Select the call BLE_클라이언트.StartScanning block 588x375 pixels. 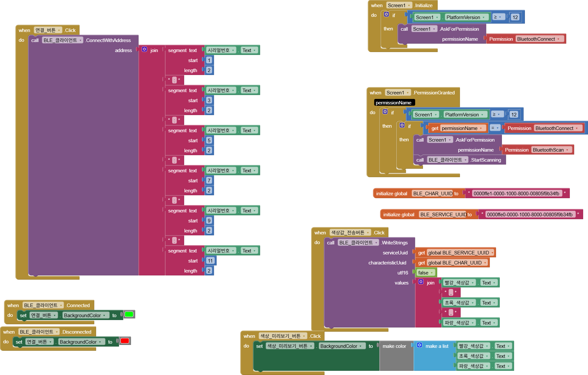pos(459,160)
